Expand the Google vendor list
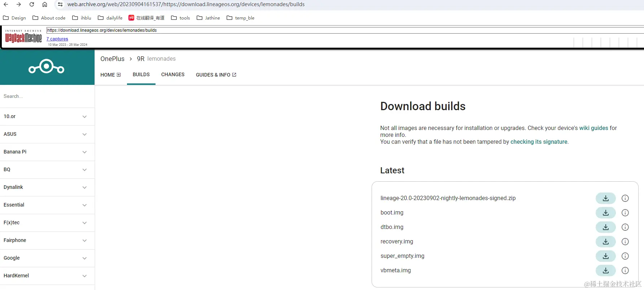The height and width of the screenshot is (290, 644). point(47,258)
